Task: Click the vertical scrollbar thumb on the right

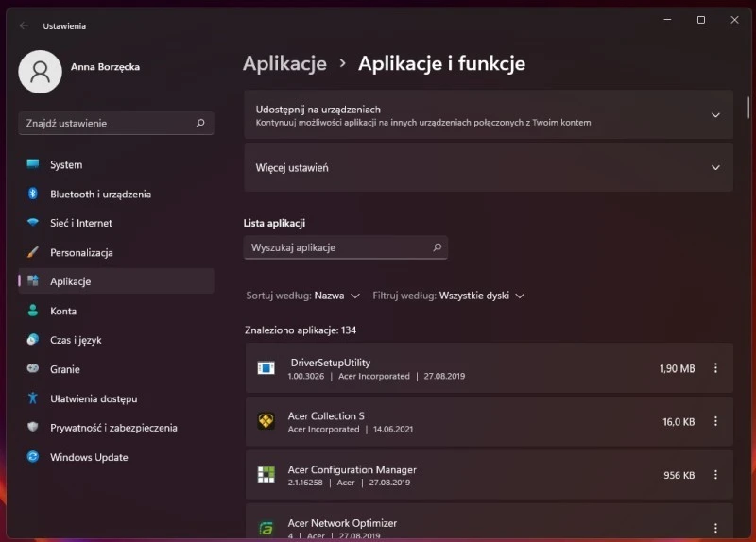Action: [x=748, y=107]
